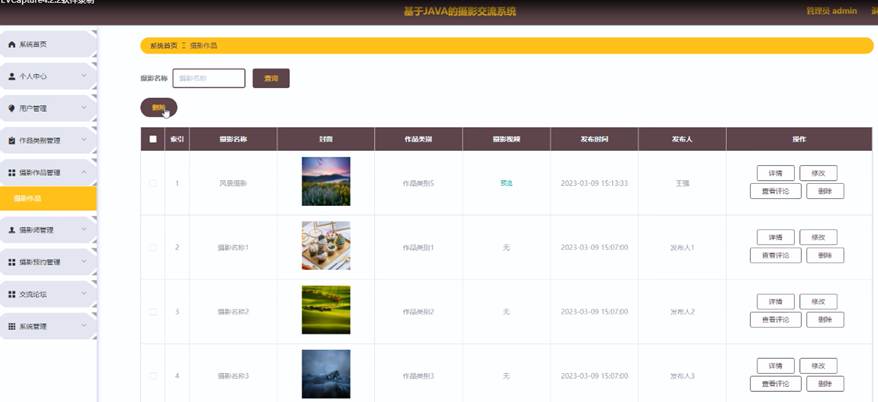Click the grid icon beside 系统管理
This screenshot has height=402, width=878.
tap(12, 326)
